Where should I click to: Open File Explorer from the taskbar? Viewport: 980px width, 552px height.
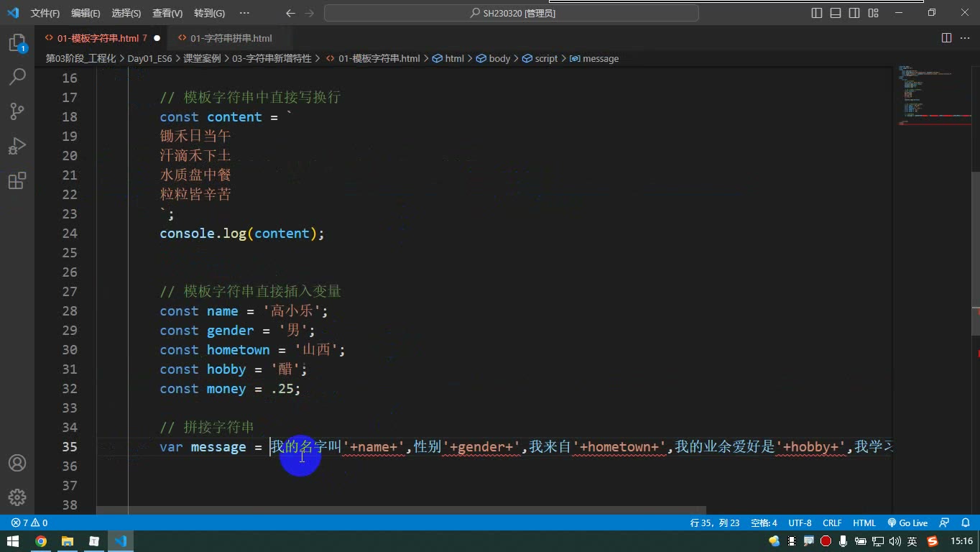tap(68, 541)
